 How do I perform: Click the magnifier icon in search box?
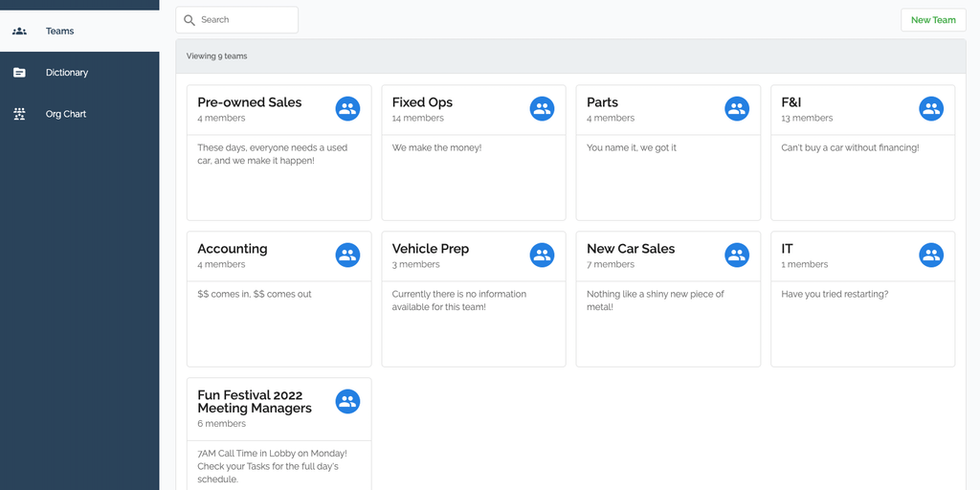pyautogui.click(x=189, y=20)
